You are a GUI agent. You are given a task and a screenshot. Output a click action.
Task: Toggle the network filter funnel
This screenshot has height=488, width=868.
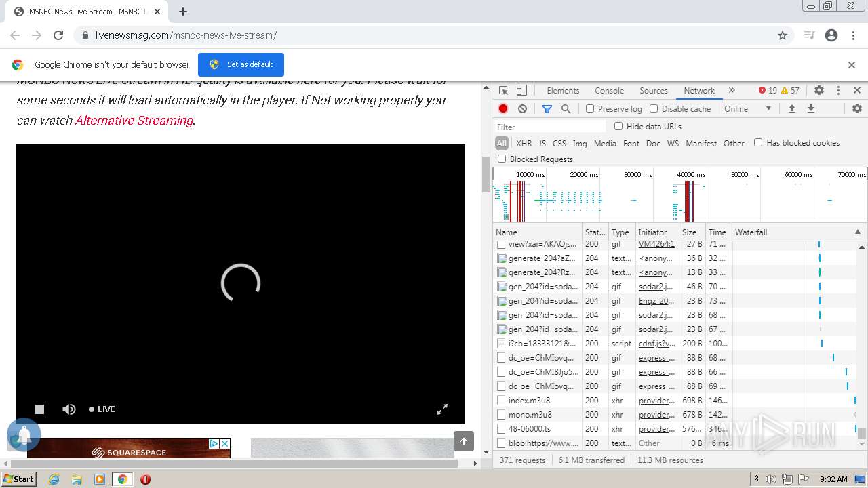click(x=547, y=108)
